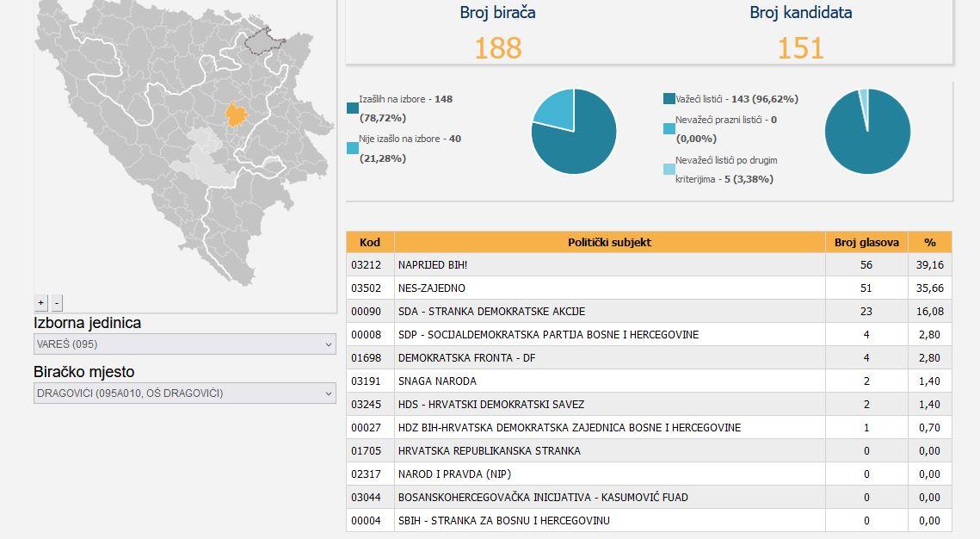
Task: Zoom out the map with minus button
Action: (x=57, y=302)
